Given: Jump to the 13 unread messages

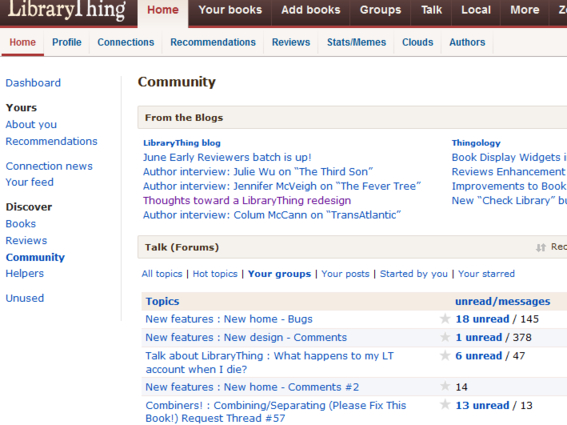Looking at the screenshot, I should [482, 405].
